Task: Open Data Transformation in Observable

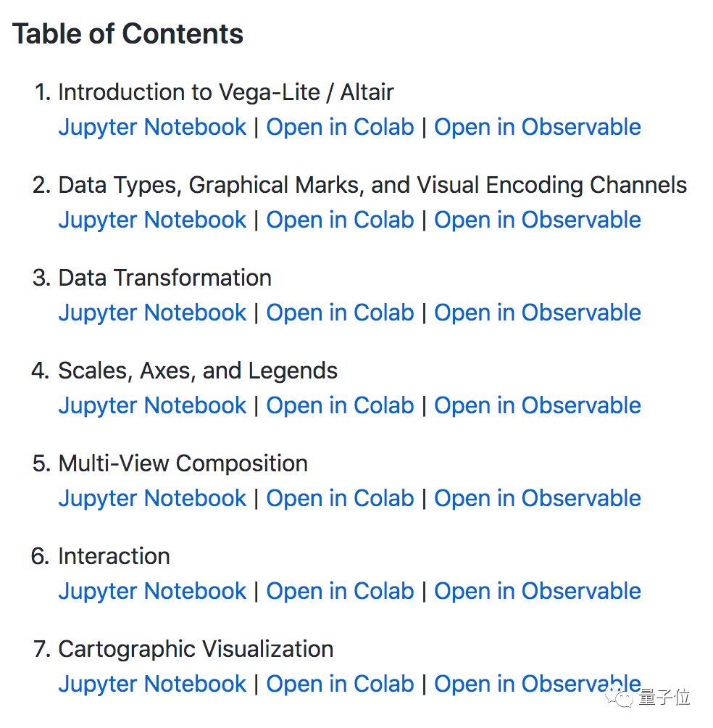Action: coord(537,313)
